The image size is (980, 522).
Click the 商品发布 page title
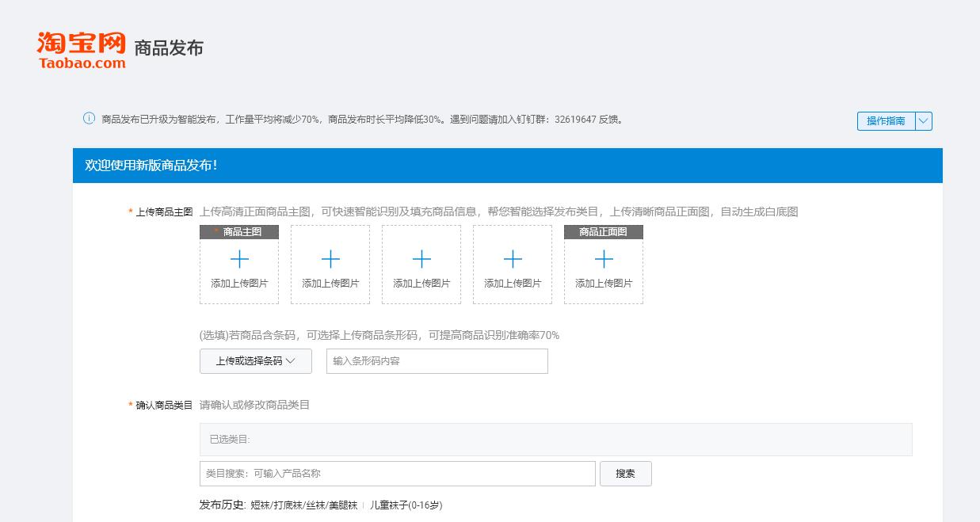click(x=170, y=48)
